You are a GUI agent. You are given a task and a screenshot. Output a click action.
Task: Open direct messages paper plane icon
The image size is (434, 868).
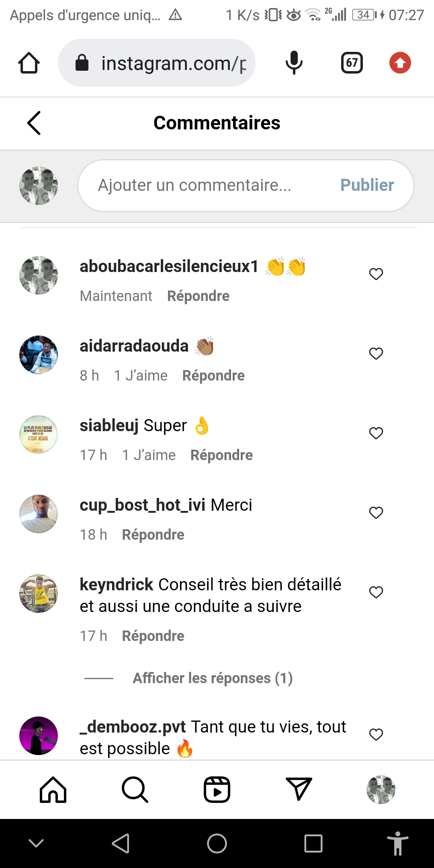point(299,789)
